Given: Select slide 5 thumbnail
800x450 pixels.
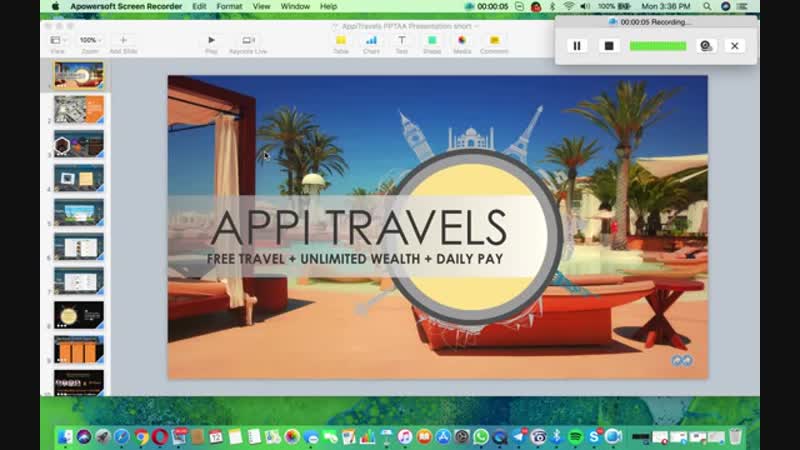Looking at the screenshot, I should coord(79,212).
